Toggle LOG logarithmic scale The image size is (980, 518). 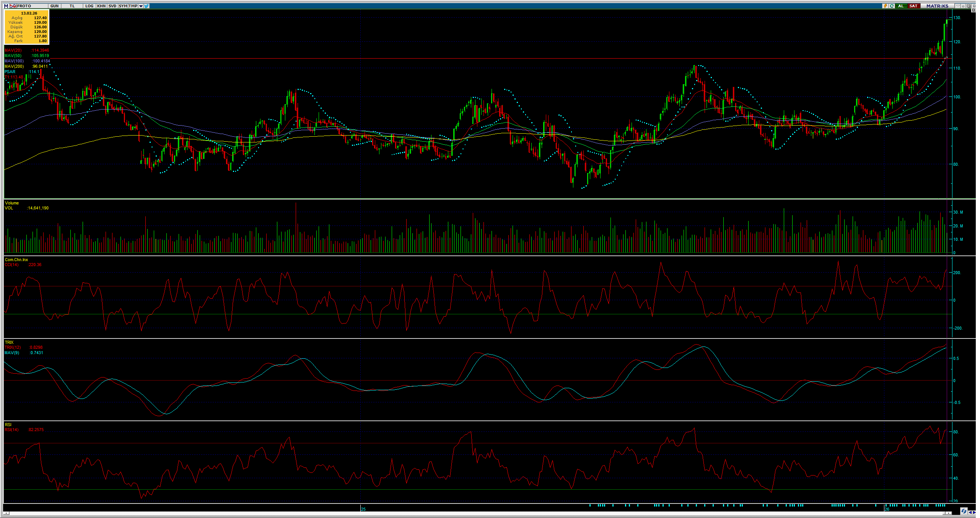89,6
